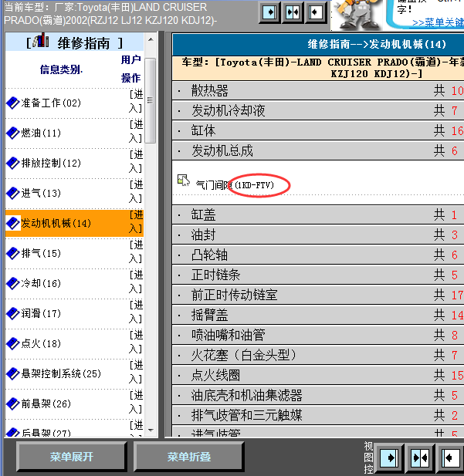This screenshot has height=476, width=464.
Task: Click the document icon beside 气门间隙
Action: [184, 181]
